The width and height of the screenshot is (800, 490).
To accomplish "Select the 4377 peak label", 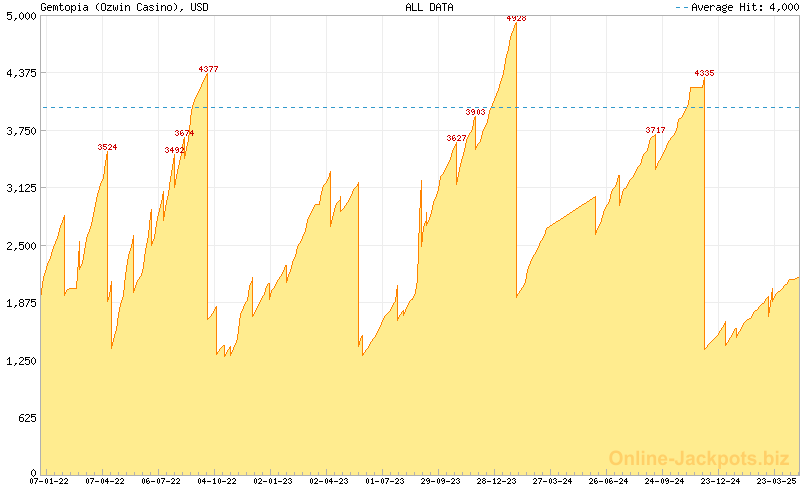I will point(208,69).
